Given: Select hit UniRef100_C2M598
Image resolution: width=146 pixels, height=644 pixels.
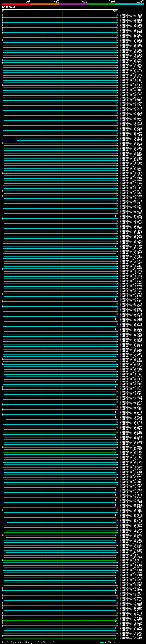Looking at the screenshot, I should pyautogui.click(x=131, y=366).
